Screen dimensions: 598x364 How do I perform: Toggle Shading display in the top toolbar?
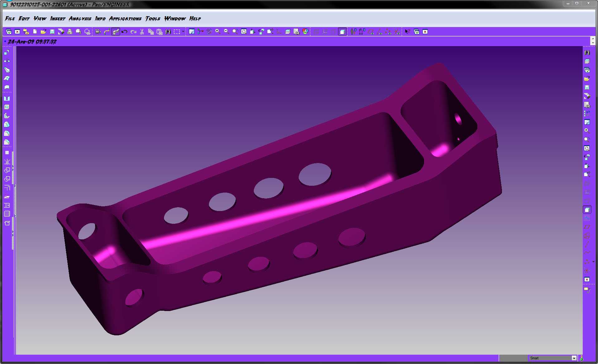pos(342,31)
